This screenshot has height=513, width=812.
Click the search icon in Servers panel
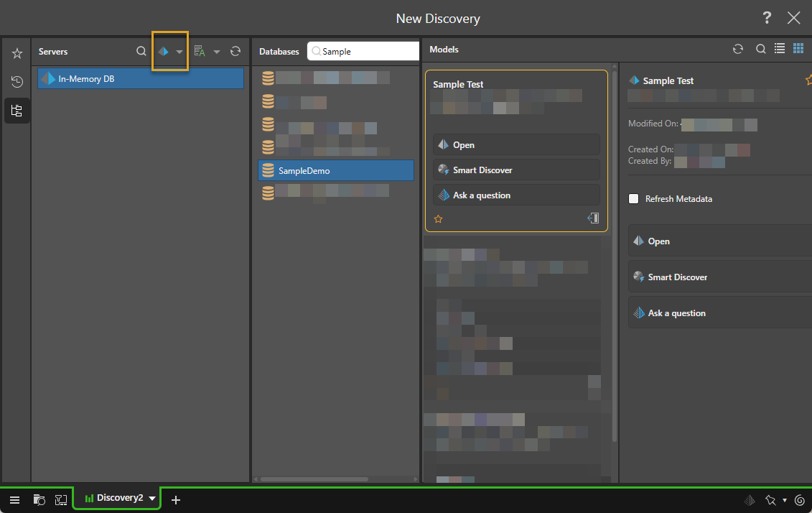click(x=141, y=52)
